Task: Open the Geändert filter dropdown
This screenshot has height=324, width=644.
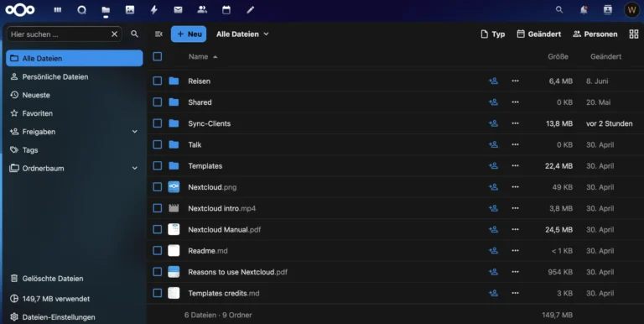Action: [x=539, y=34]
